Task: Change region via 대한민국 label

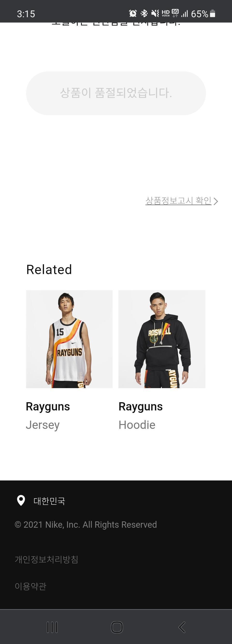Action: (x=49, y=501)
